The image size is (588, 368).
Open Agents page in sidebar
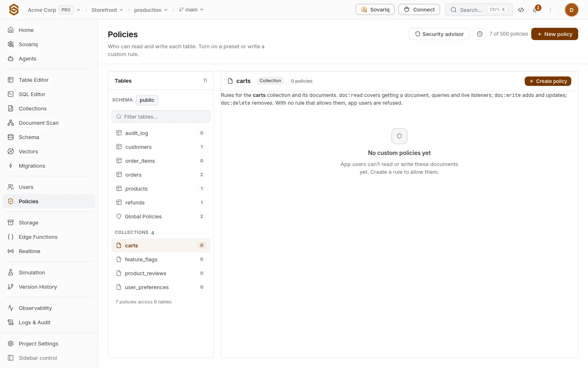point(49,58)
